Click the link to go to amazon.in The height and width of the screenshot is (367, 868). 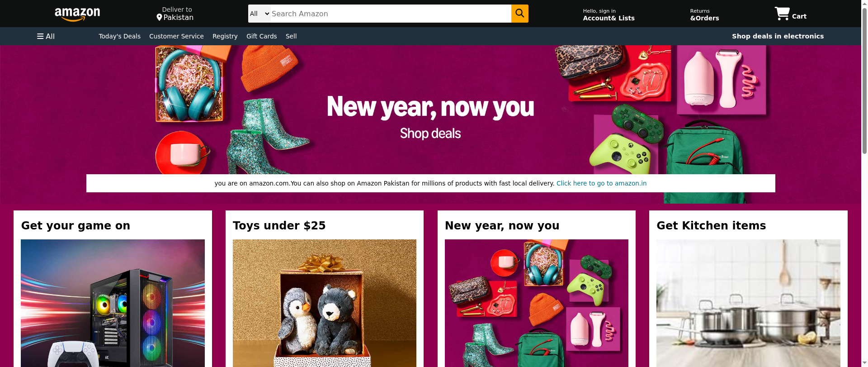pyautogui.click(x=601, y=183)
